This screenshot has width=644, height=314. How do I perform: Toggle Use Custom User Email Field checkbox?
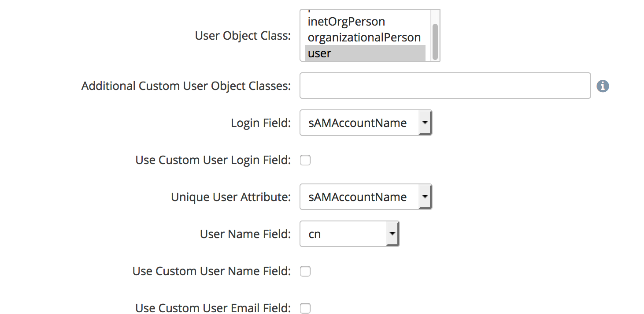(x=305, y=308)
